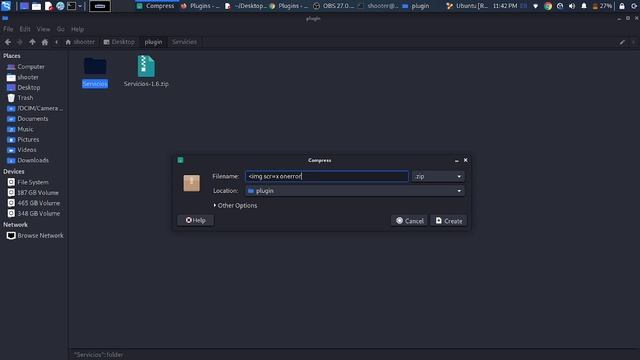Open the text editor launcher in panel
Image resolution: width=640 pixels, height=360 pixels.
[49, 6]
